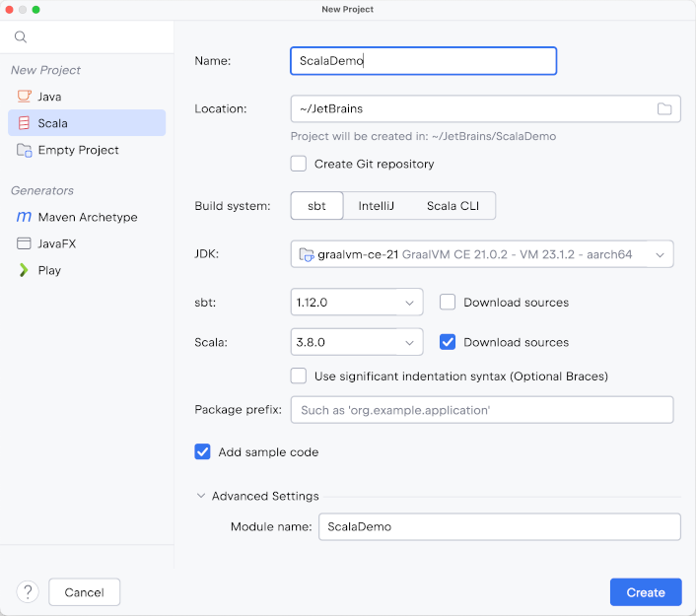Screen dimensions: 696x616
Task: Enable significant indentation syntax option
Action: pos(299,376)
